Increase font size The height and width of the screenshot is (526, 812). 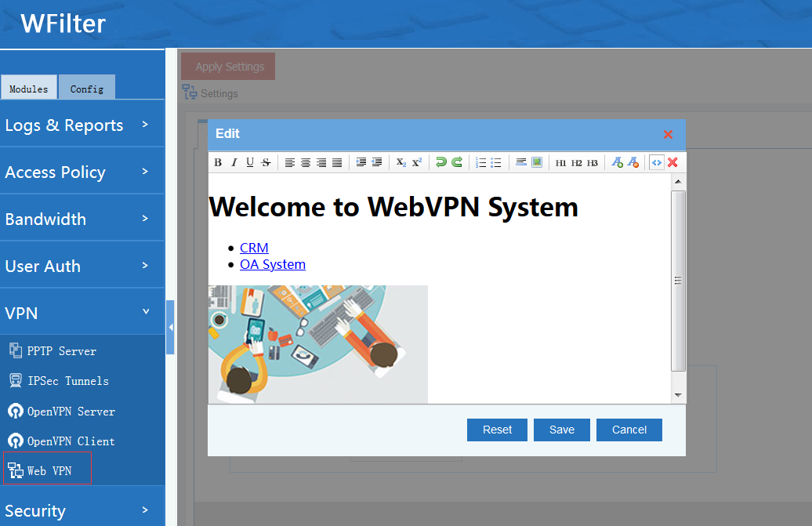pyautogui.click(x=617, y=162)
